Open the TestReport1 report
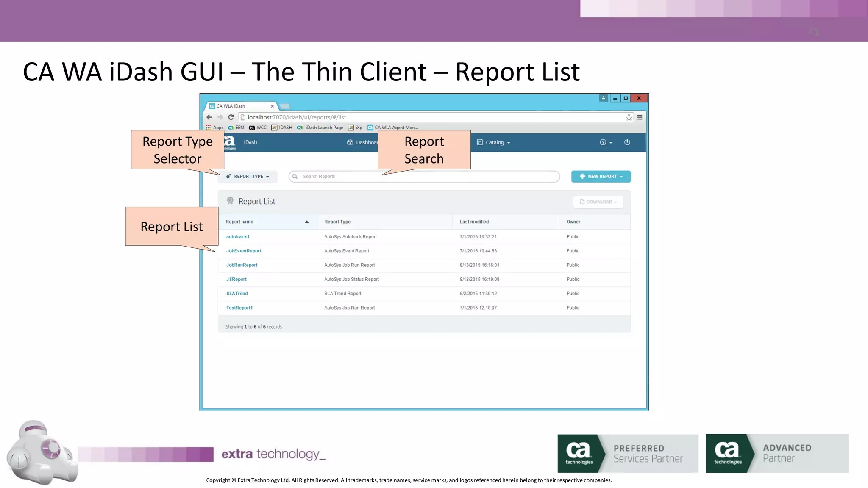868x488 pixels. (x=239, y=308)
